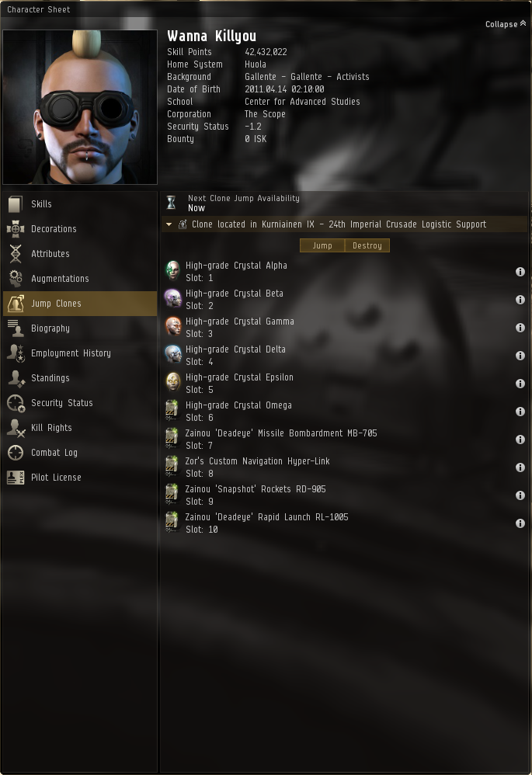Click the High-grade Crystal Gamma implant icon
The width and height of the screenshot is (532, 775).
click(x=172, y=327)
